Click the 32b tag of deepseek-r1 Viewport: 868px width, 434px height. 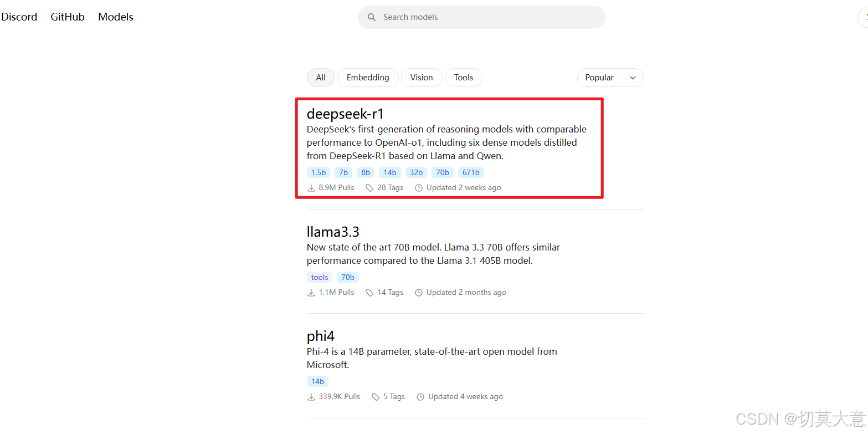click(x=416, y=172)
